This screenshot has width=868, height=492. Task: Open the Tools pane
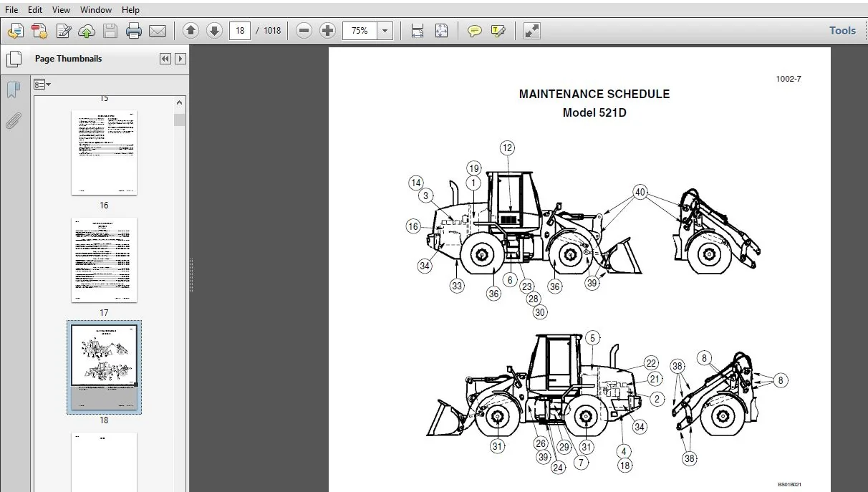tap(842, 30)
